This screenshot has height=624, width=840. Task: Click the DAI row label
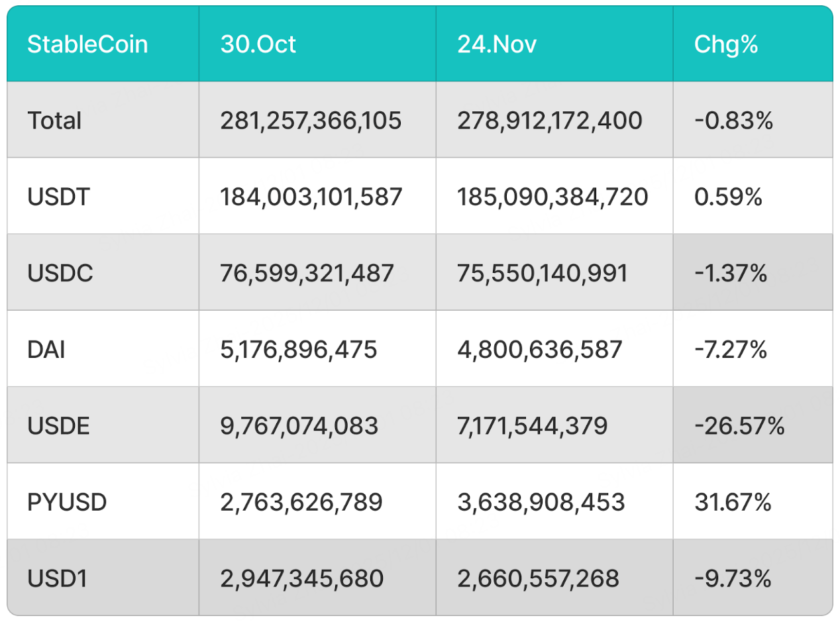coord(46,349)
